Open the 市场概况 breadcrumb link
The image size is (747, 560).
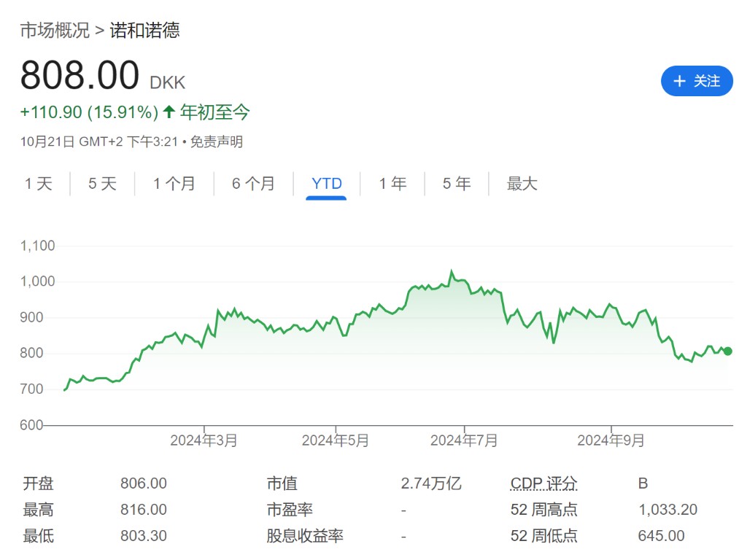click(55, 31)
